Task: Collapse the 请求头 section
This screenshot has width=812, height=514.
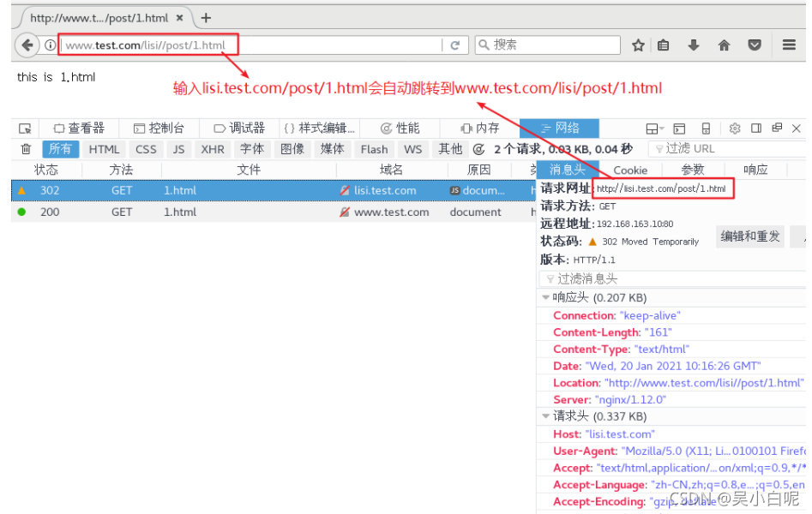Action: tap(545, 416)
